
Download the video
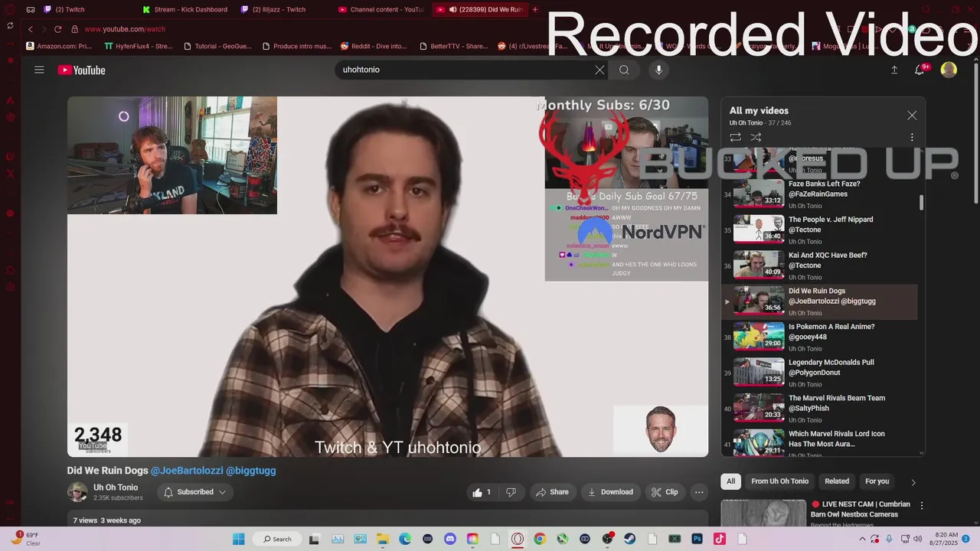[610, 492]
